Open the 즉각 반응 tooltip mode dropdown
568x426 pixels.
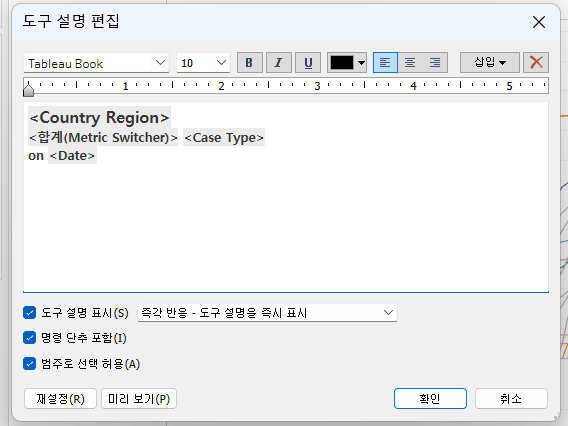pyautogui.click(x=267, y=313)
